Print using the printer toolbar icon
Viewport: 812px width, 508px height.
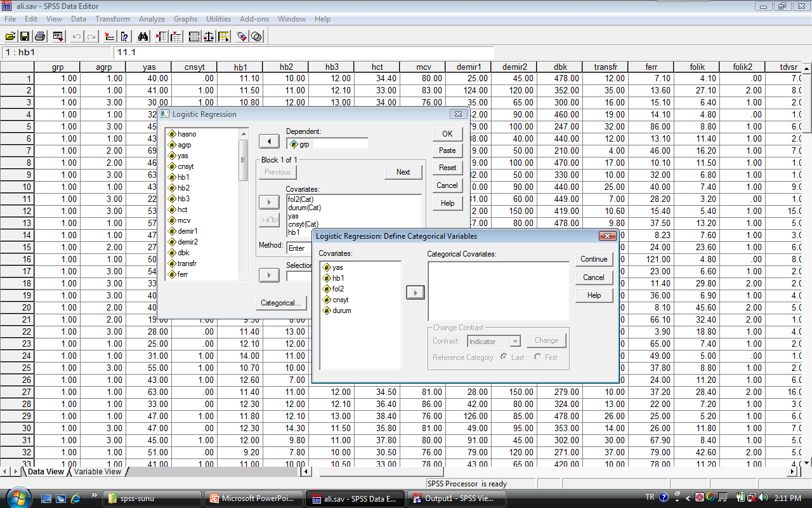(40, 36)
